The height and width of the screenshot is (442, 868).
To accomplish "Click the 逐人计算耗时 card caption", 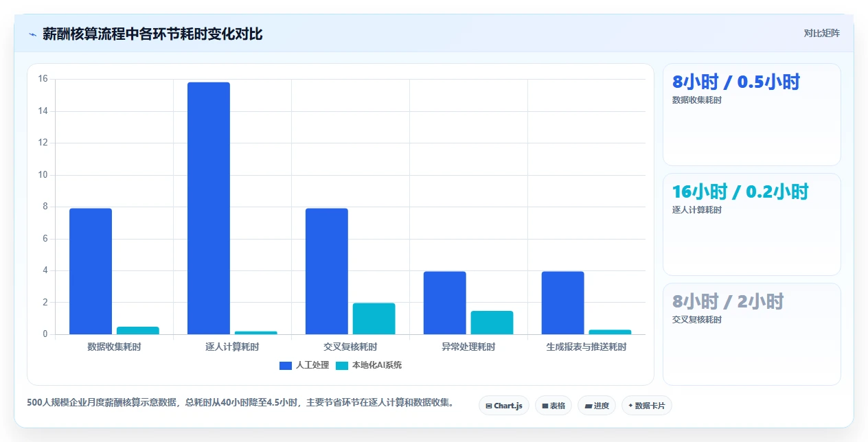I will 697,210.
